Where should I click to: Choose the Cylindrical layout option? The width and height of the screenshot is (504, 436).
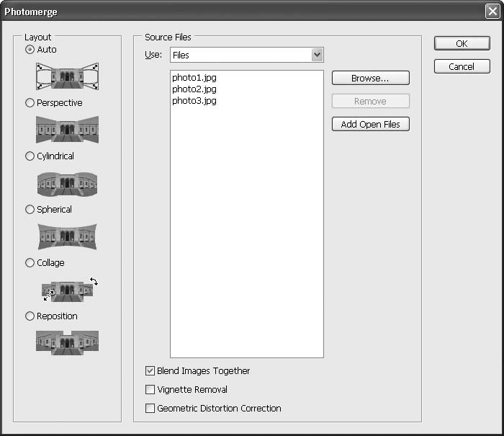click(30, 156)
